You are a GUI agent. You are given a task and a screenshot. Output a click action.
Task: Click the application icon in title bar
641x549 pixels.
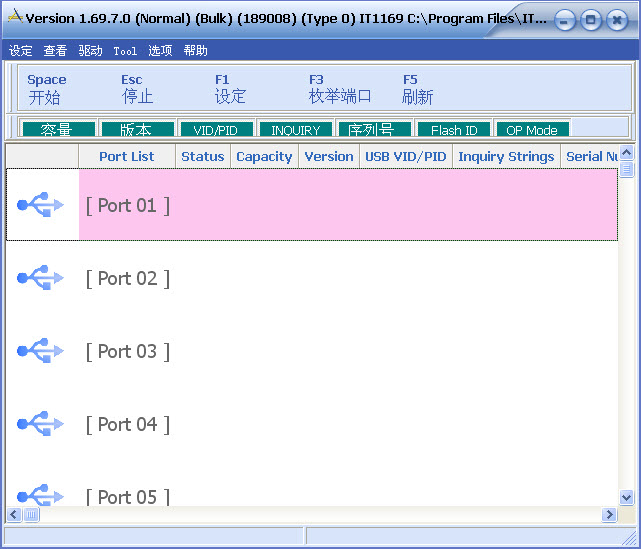click(15, 18)
